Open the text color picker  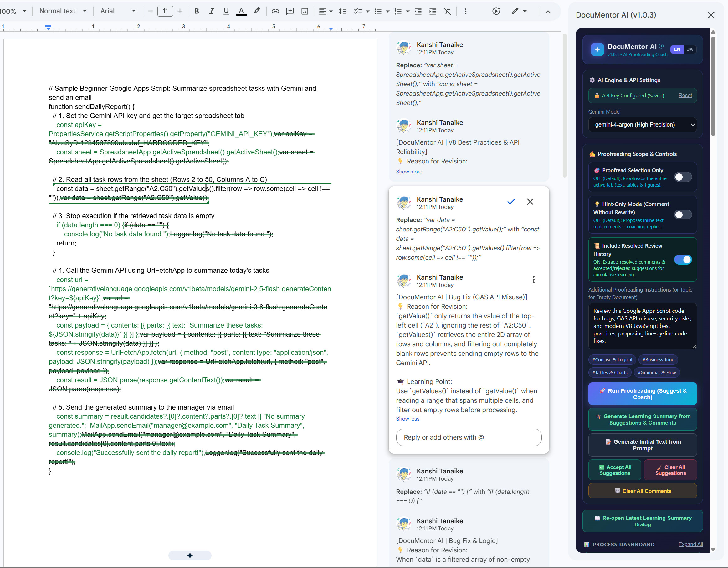[241, 11]
